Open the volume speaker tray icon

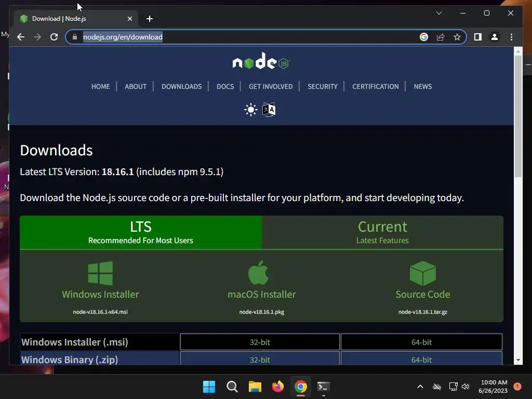[x=465, y=387]
